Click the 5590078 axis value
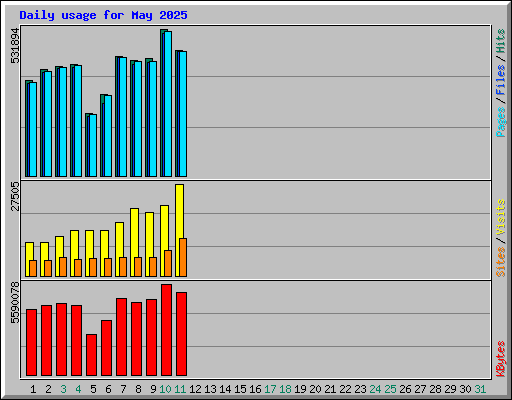Viewport: 512px width, 400px height. tap(15, 303)
